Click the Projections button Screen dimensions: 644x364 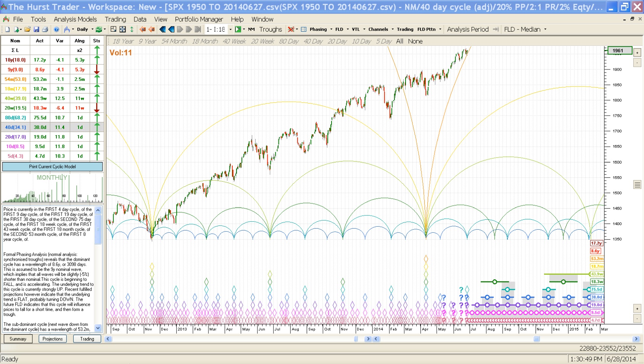coord(53,339)
